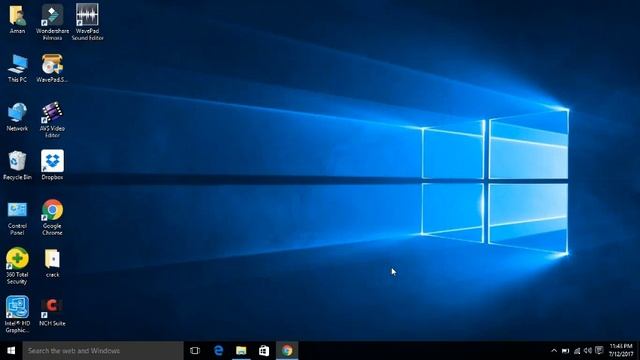Open the network tray icon
Image resolution: width=640 pixels, height=360 pixels.
coord(577,351)
